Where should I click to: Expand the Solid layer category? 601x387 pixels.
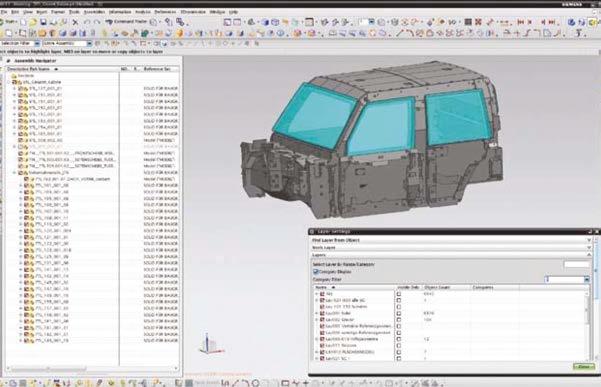coord(317,313)
